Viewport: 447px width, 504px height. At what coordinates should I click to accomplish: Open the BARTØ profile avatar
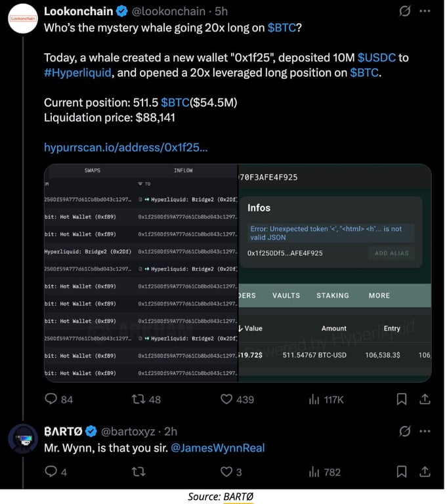(x=23, y=439)
